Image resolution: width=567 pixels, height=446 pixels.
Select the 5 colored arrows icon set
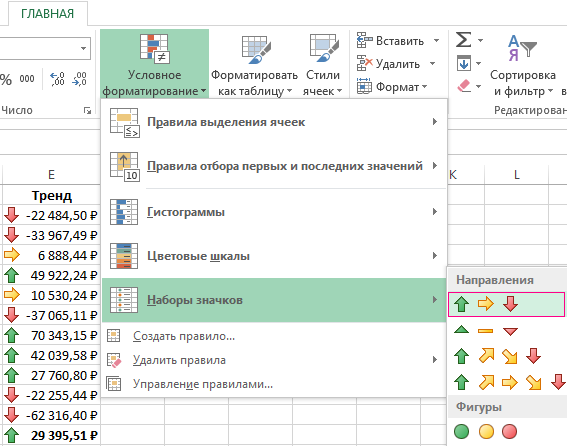point(510,382)
